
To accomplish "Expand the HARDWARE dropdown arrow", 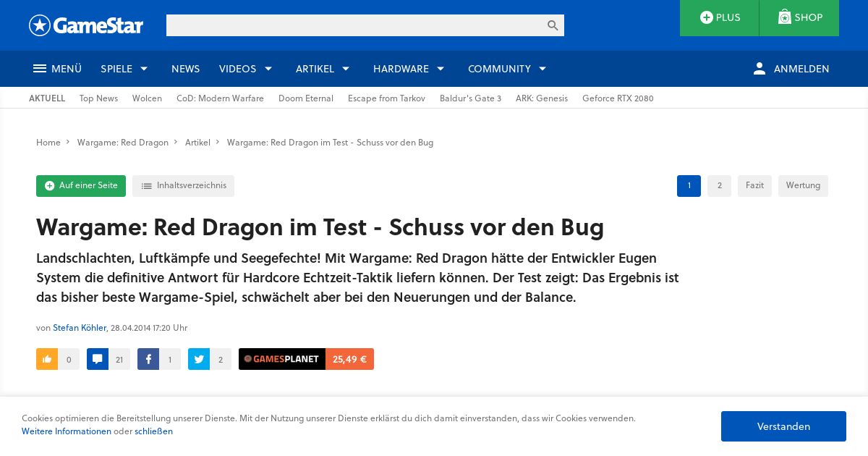I will pyautogui.click(x=441, y=69).
